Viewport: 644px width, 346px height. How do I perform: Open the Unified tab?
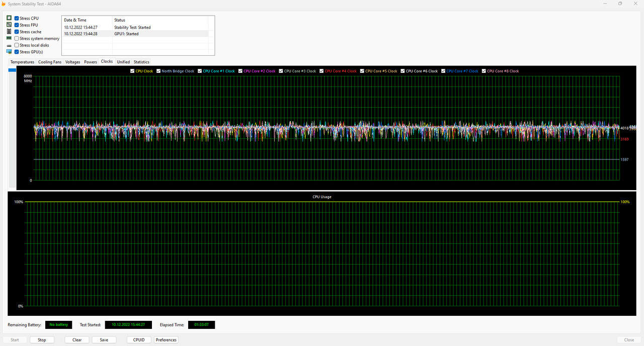123,62
